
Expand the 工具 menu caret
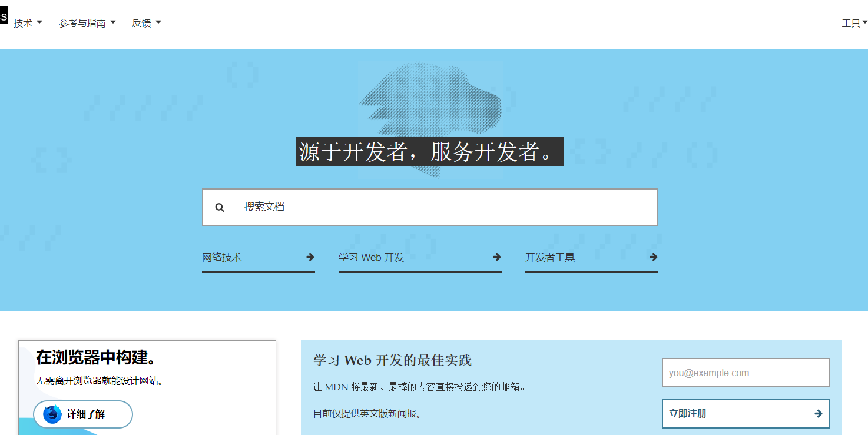coord(865,23)
